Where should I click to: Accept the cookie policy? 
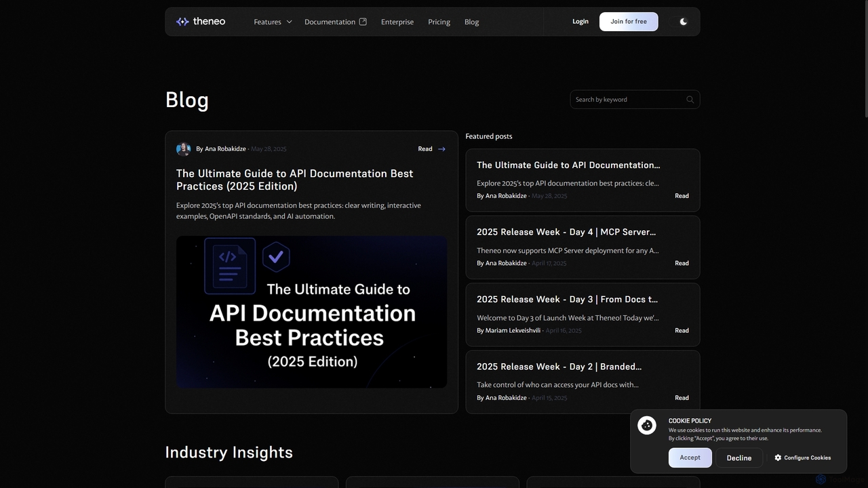click(x=690, y=457)
